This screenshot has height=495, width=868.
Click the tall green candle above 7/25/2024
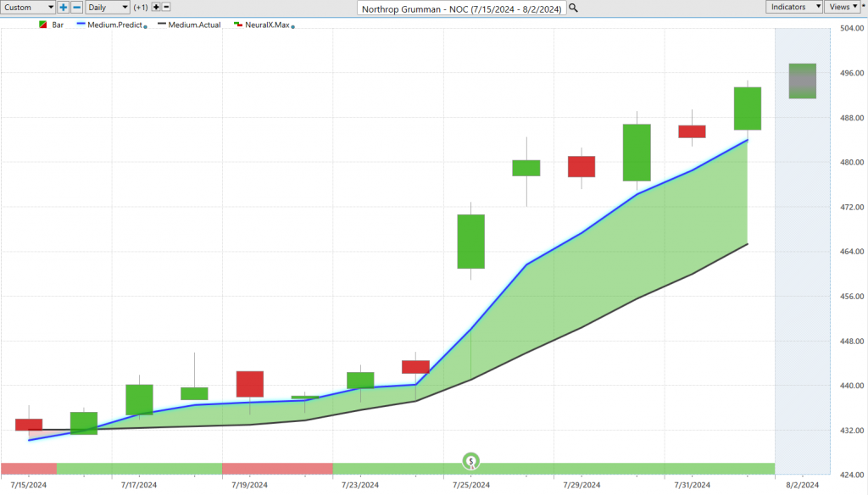pos(470,242)
